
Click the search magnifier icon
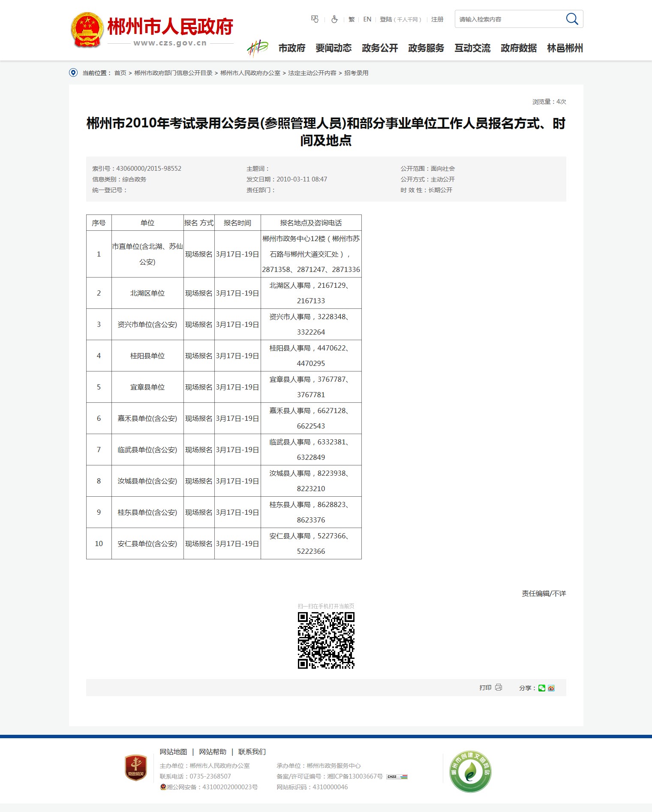pyautogui.click(x=572, y=19)
